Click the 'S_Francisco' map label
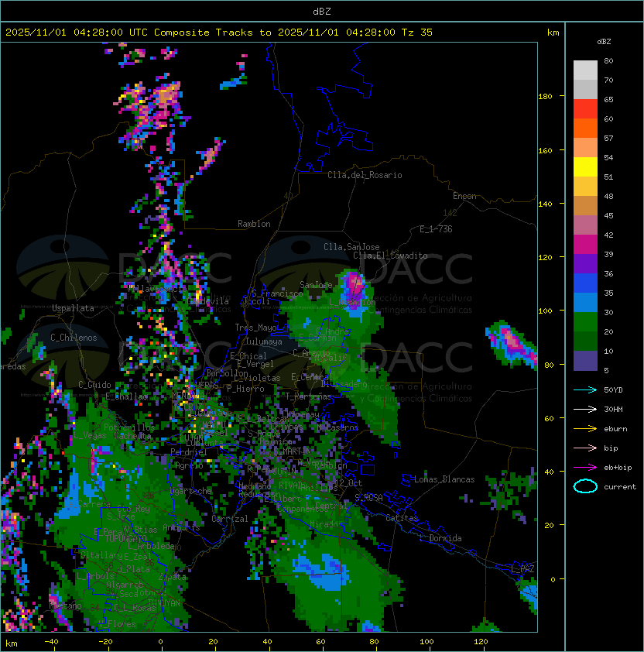The width and height of the screenshot is (644, 652). [x=277, y=293]
